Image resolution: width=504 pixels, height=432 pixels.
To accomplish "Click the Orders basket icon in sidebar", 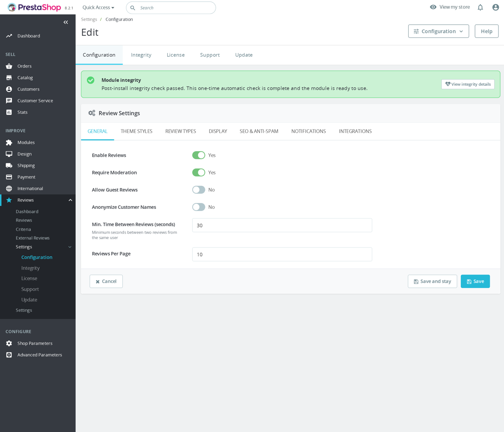I will tap(9, 66).
